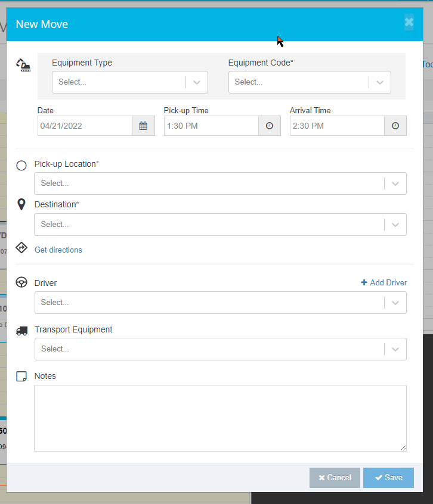Expand the Driver select dropdown
The width and height of the screenshot is (433, 504).
[395, 302]
